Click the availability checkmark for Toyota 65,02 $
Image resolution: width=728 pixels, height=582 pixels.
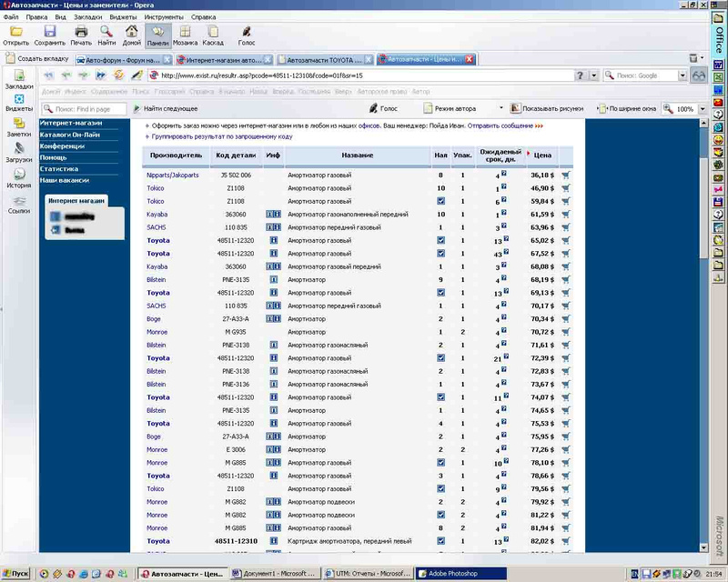[x=440, y=240]
